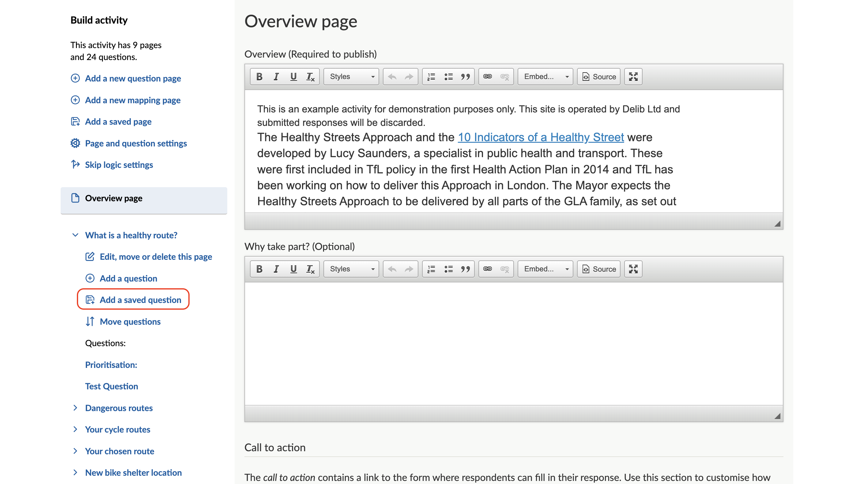Insert bulleted list in Overview editor
The height and width of the screenshot is (484, 868).
(448, 77)
